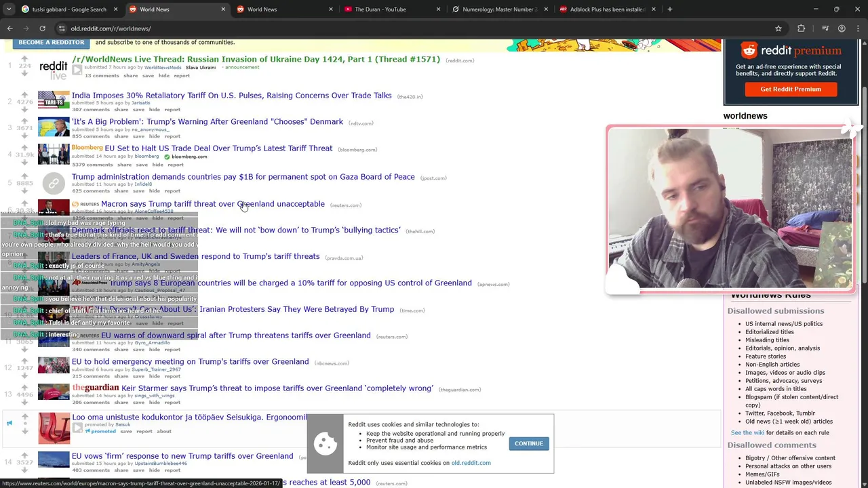Switch to the Adblock Plus installed tab
Viewport: 868px width, 488px height.
click(x=606, y=9)
